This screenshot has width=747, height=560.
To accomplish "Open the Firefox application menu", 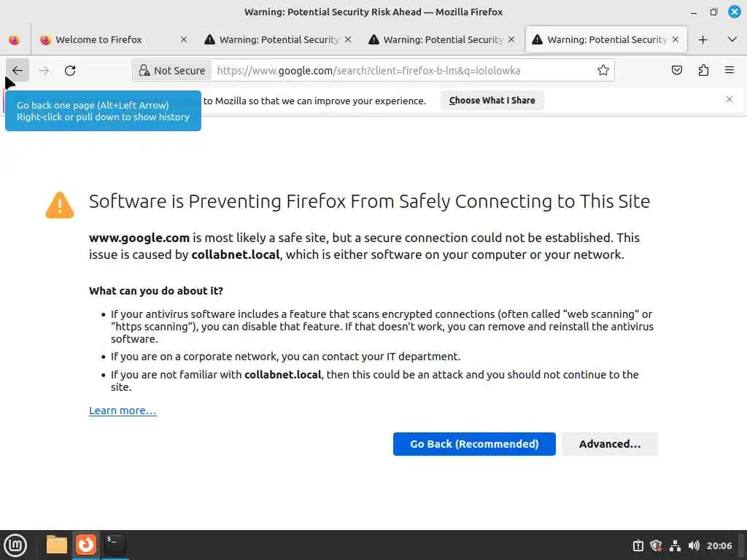I will click(729, 71).
